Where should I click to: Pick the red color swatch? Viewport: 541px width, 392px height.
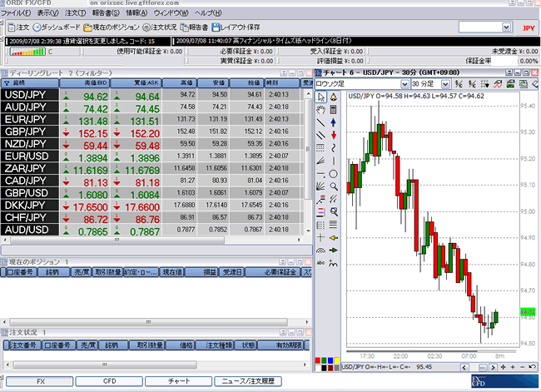tap(317, 360)
